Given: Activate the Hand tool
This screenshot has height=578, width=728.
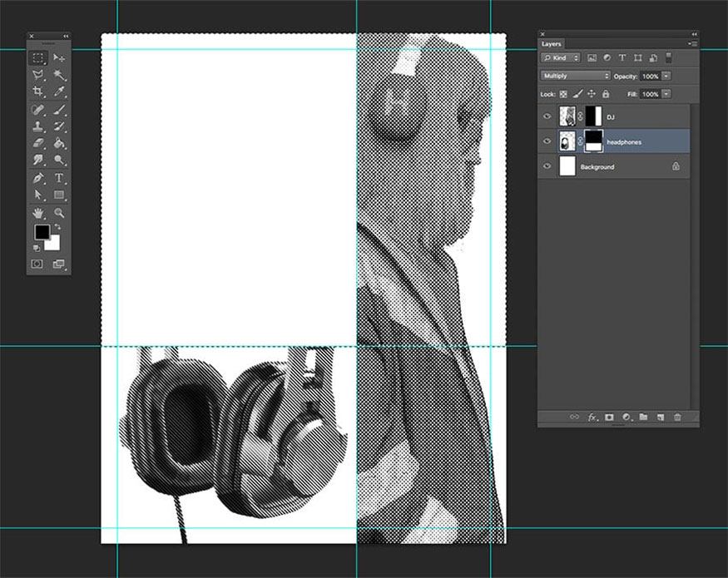Looking at the screenshot, I should pyautogui.click(x=37, y=213).
